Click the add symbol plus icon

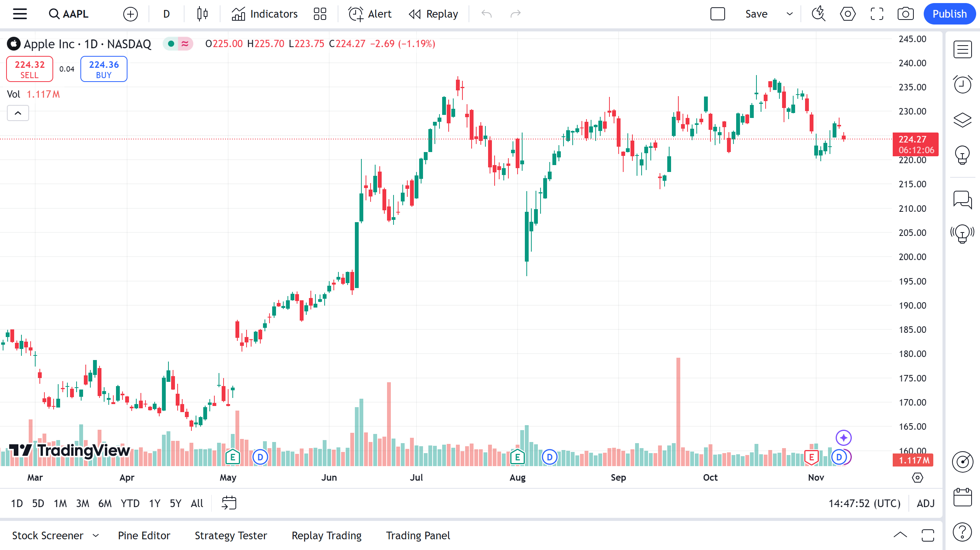131,14
